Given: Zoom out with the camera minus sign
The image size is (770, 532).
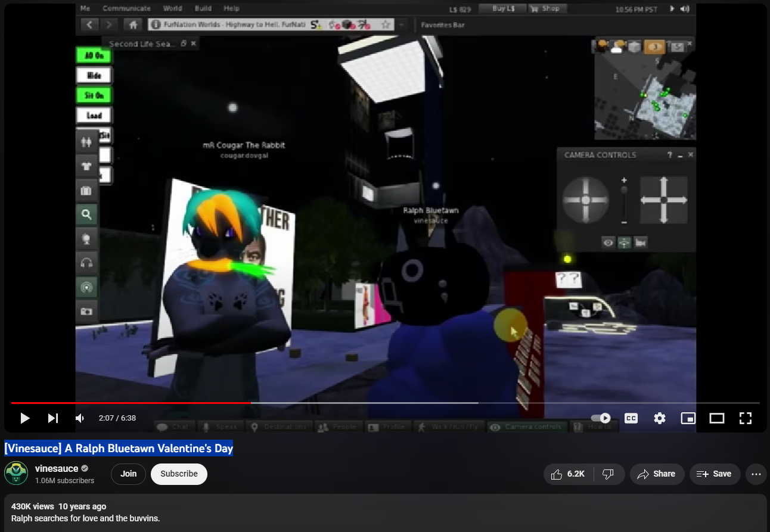Looking at the screenshot, I should (x=624, y=223).
